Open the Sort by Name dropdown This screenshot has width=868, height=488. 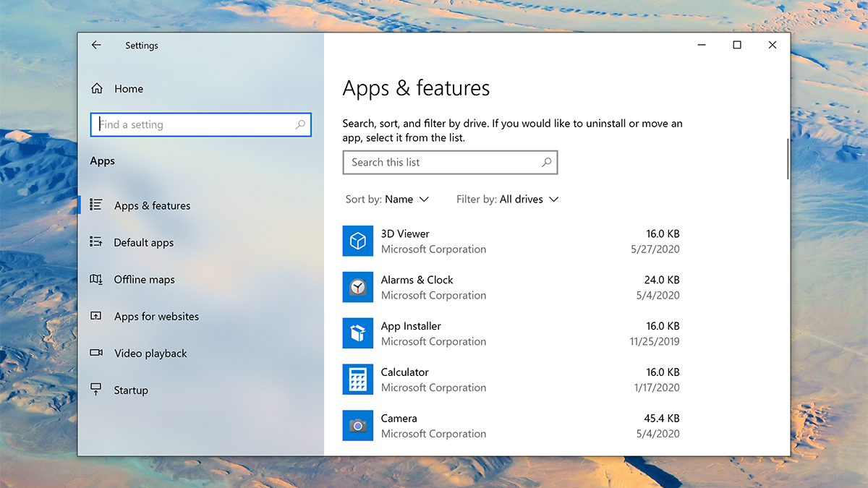[388, 200]
